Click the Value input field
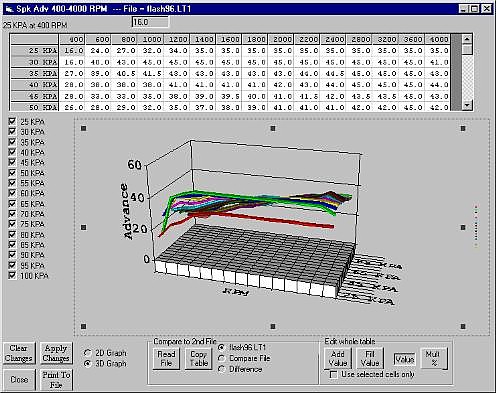 click(404, 359)
